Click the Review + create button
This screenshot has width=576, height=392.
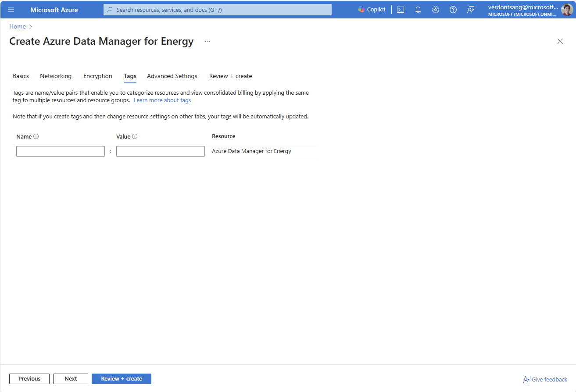pyautogui.click(x=122, y=378)
